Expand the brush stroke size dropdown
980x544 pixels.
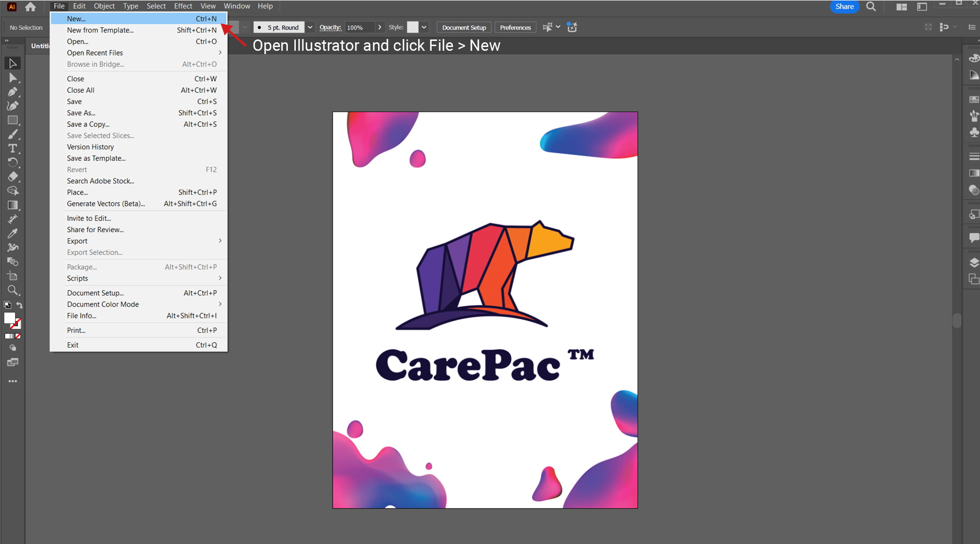[309, 27]
